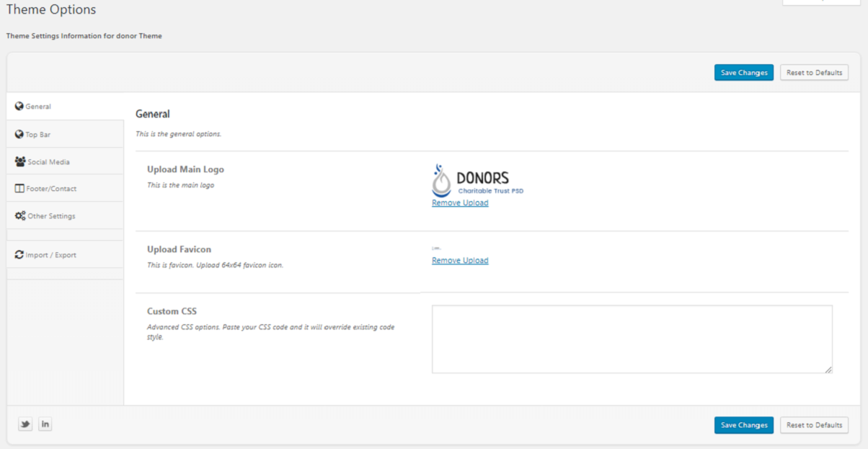Click the globe icon beside Top Bar
Viewport: 868px width, 449px height.
click(19, 134)
